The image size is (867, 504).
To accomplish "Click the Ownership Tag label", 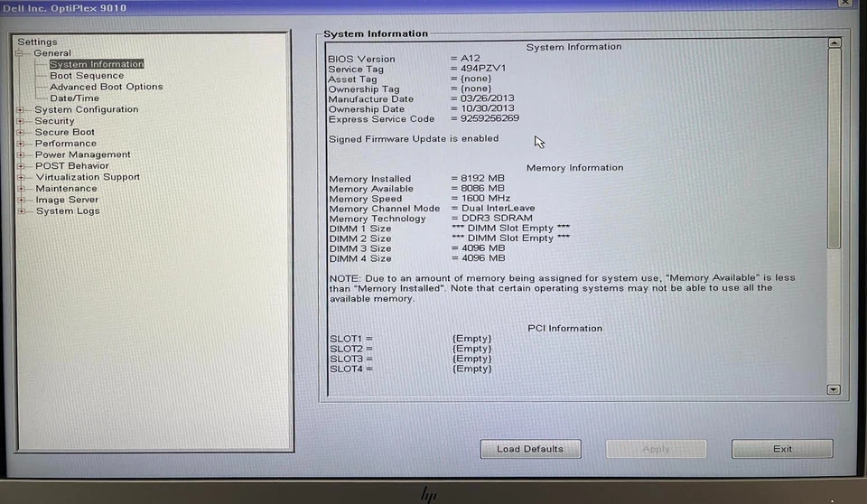I will point(364,89).
